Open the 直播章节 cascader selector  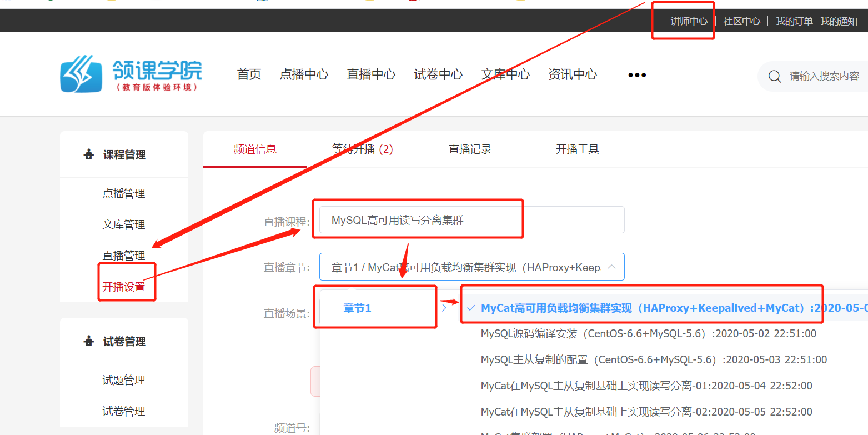(471, 267)
